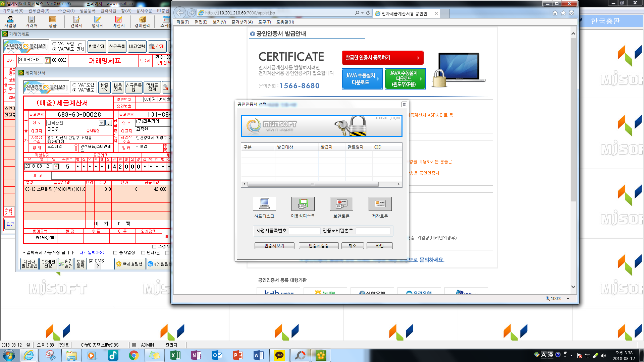
Task: Toggle the 종사업장 checkbox
Action: (x=115, y=252)
